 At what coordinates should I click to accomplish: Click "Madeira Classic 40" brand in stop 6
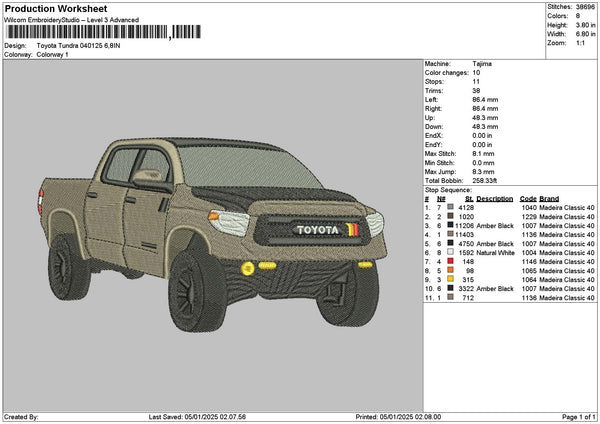pyautogui.click(x=567, y=253)
